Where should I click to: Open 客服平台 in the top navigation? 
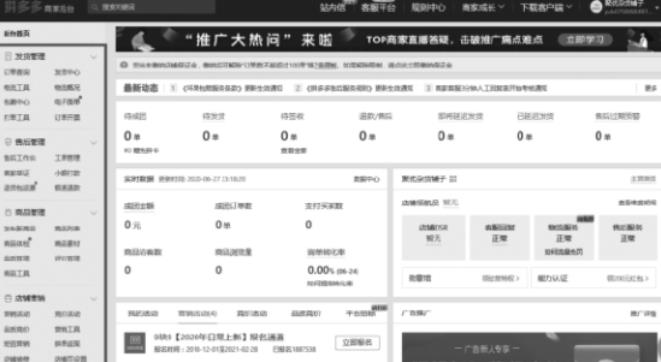tap(378, 7)
